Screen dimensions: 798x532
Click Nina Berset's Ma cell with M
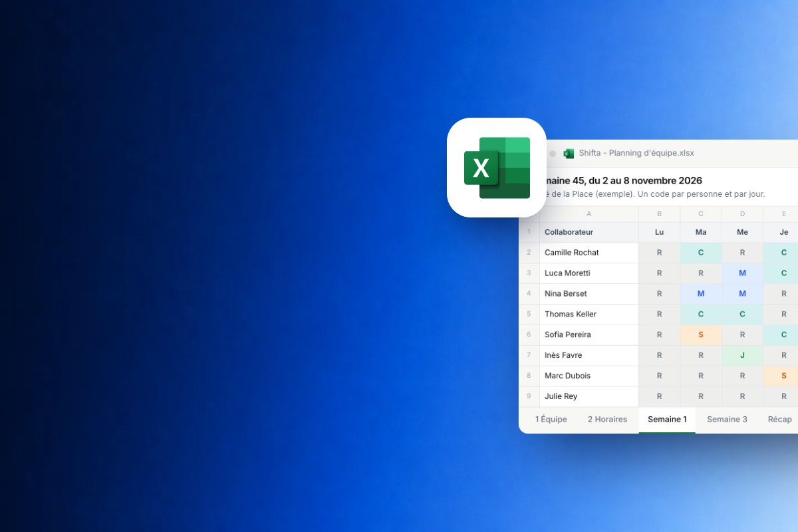(x=701, y=294)
